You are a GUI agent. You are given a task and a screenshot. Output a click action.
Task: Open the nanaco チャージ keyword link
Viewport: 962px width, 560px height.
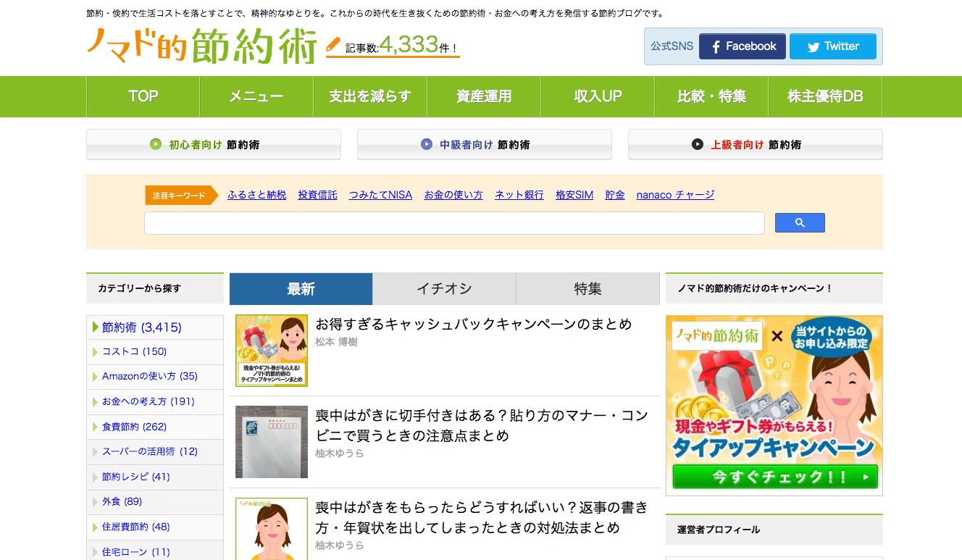[x=675, y=195]
